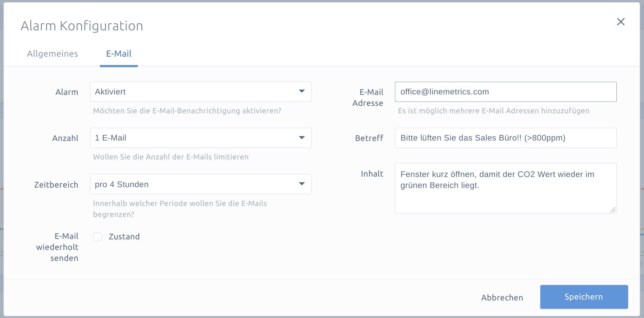The height and width of the screenshot is (318, 644).
Task: Expand the Zeitbereich dropdown pro 4 Stunden
Action: [201, 184]
